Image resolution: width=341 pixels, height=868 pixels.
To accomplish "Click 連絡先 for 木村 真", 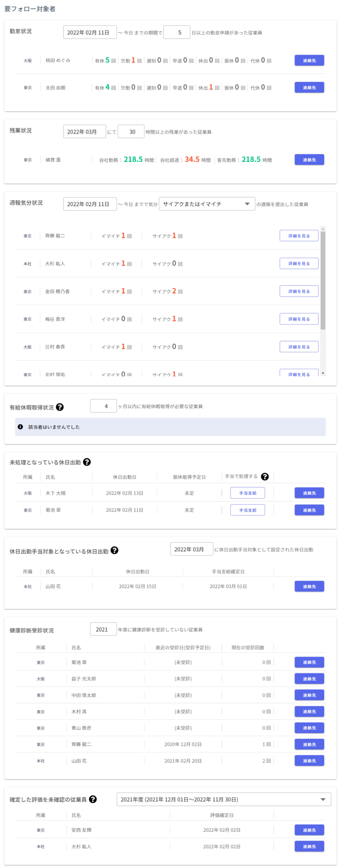I will point(309,711).
